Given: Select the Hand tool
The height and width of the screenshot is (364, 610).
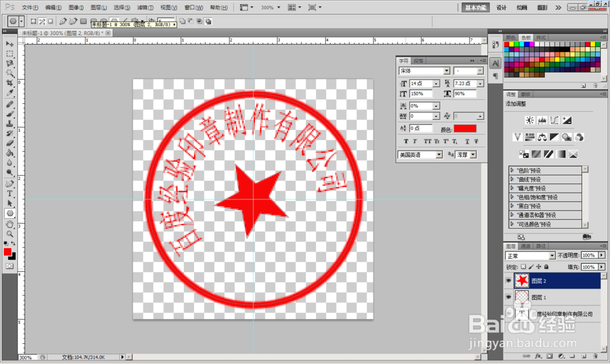Looking at the screenshot, I should (10, 224).
